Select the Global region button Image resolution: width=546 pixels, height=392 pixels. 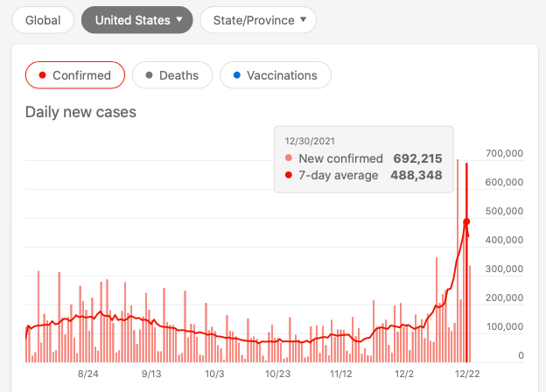click(43, 19)
